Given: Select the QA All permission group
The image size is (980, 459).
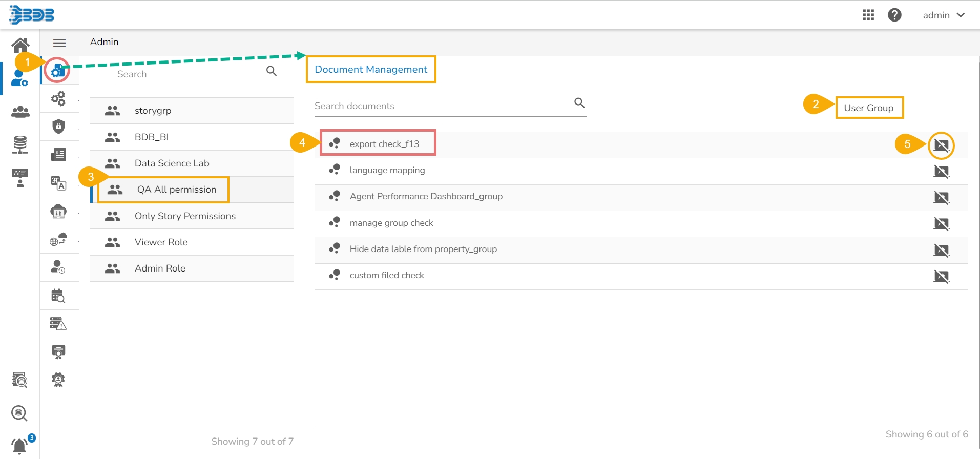Looking at the screenshot, I should click(x=177, y=190).
